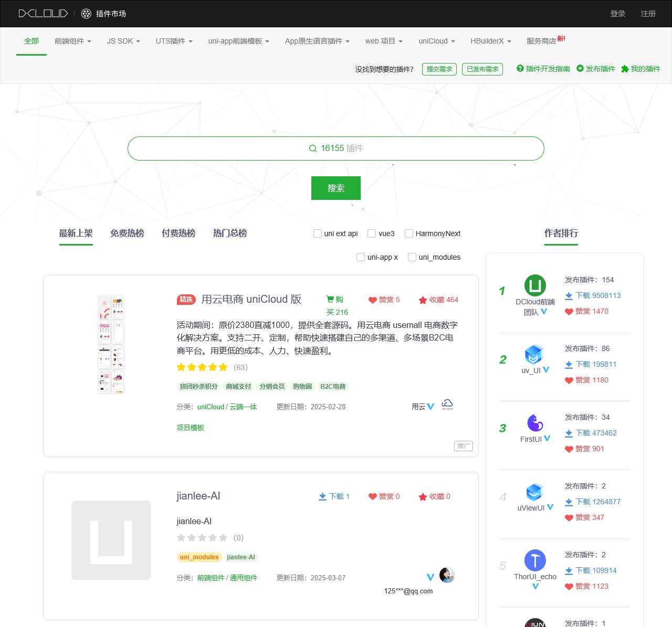Click the heart icon beside 赞赏 5
The width and height of the screenshot is (672, 627).
point(373,300)
